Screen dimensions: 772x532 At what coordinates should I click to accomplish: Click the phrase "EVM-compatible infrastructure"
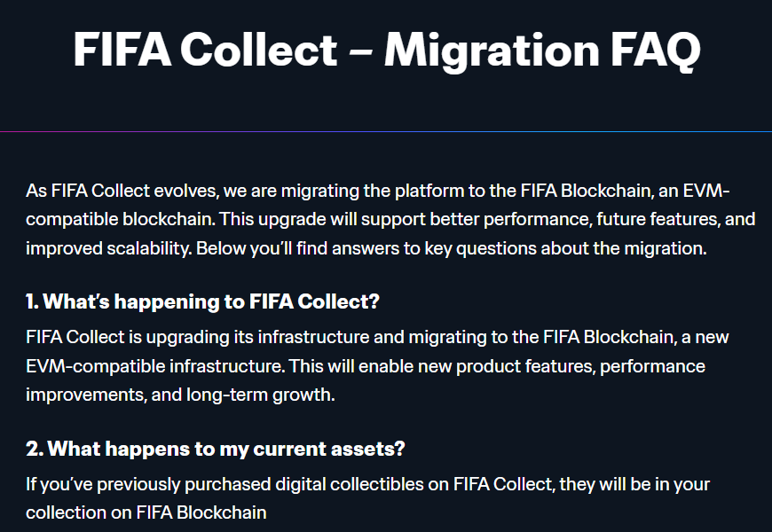tap(154, 366)
